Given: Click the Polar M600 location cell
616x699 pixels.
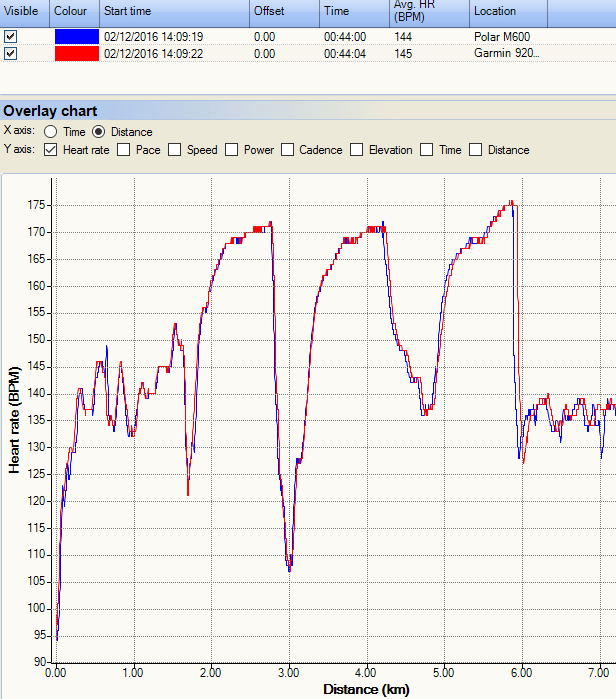Looking at the screenshot, I should (502, 37).
